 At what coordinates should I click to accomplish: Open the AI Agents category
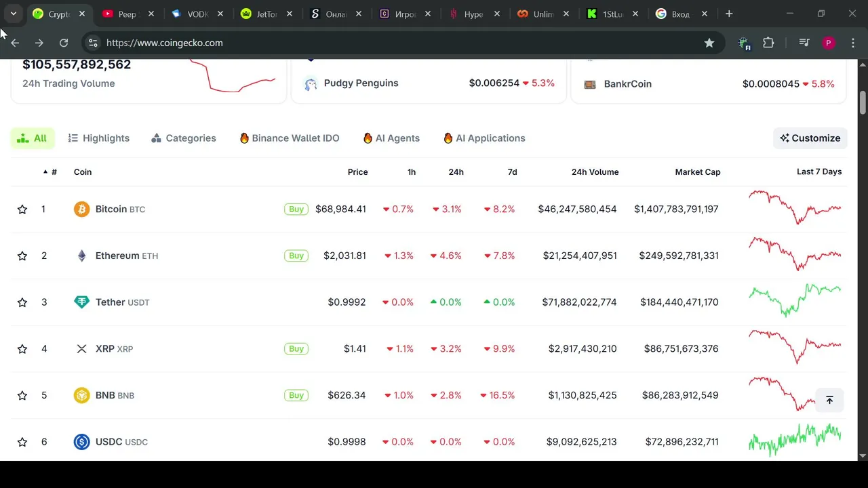391,138
